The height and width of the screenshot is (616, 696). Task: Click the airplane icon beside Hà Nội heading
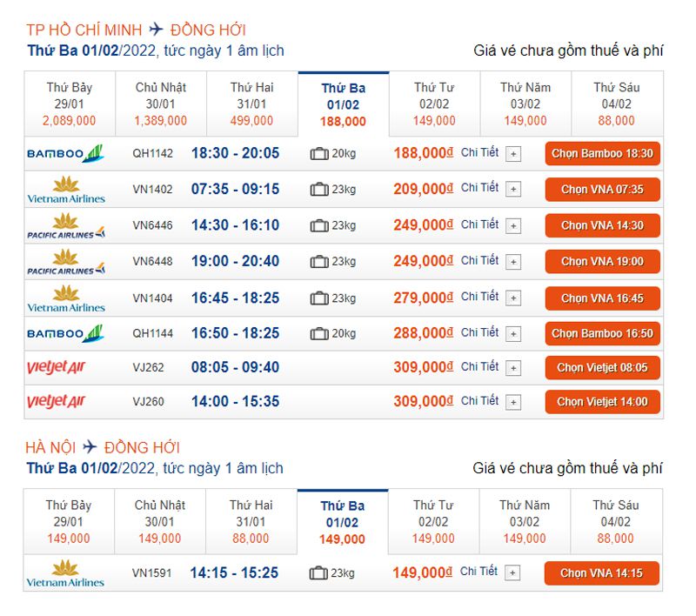click(90, 447)
